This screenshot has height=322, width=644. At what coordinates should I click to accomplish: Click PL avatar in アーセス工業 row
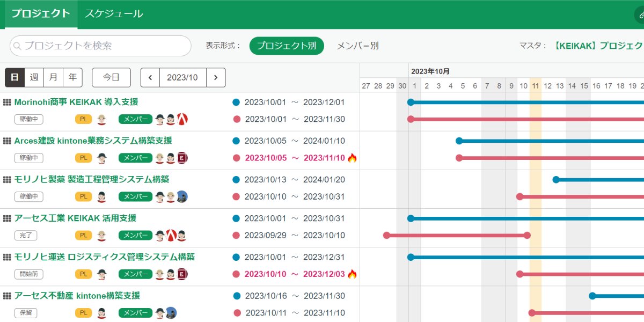point(101,235)
